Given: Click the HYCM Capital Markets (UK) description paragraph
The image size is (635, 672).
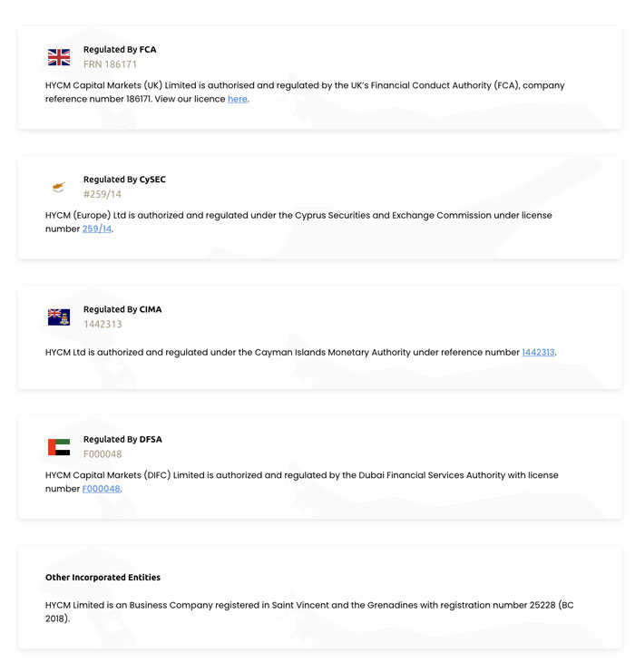Looking at the screenshot, I should (x=305, y=93).
